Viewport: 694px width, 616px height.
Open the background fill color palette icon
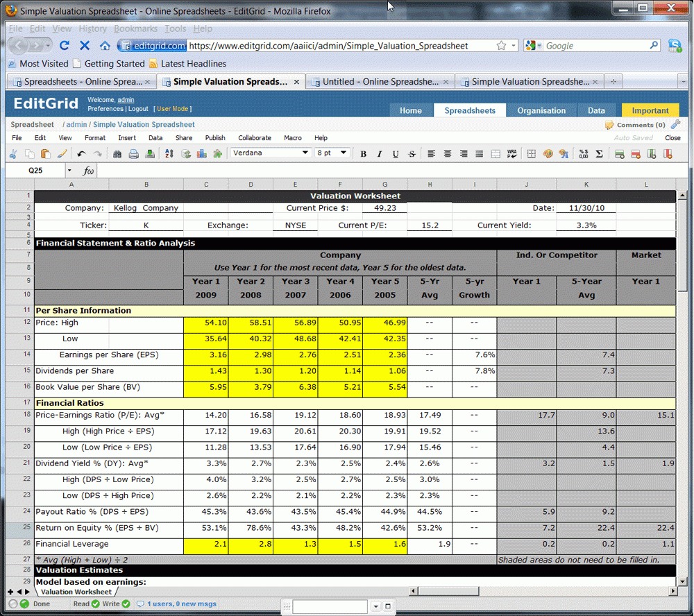(x=548, y=154)
